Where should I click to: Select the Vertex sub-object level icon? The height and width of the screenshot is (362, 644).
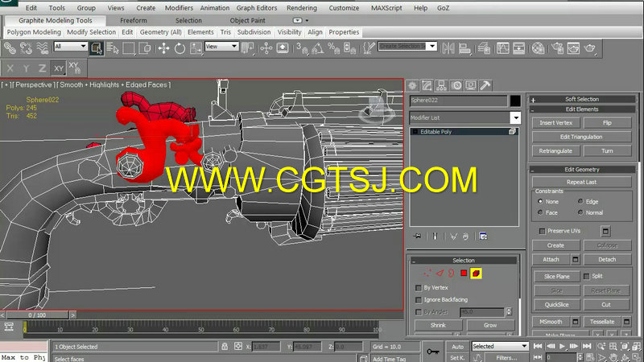[427, 273]
